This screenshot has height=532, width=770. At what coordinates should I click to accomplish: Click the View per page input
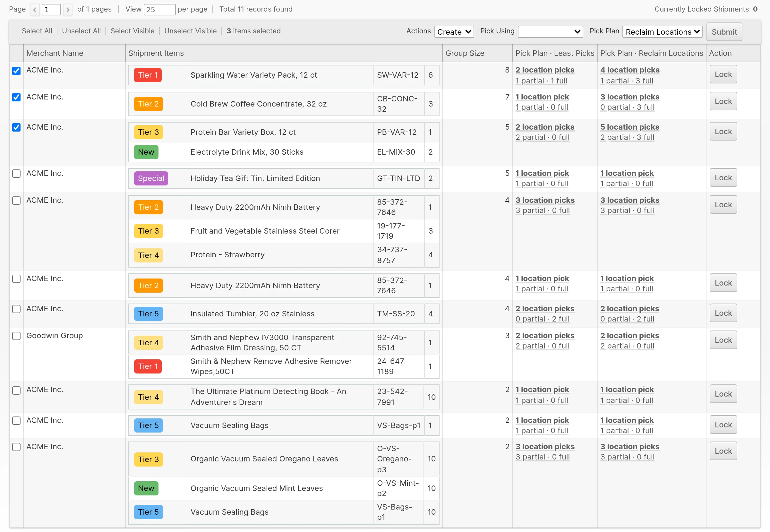[x=159, y=9]
